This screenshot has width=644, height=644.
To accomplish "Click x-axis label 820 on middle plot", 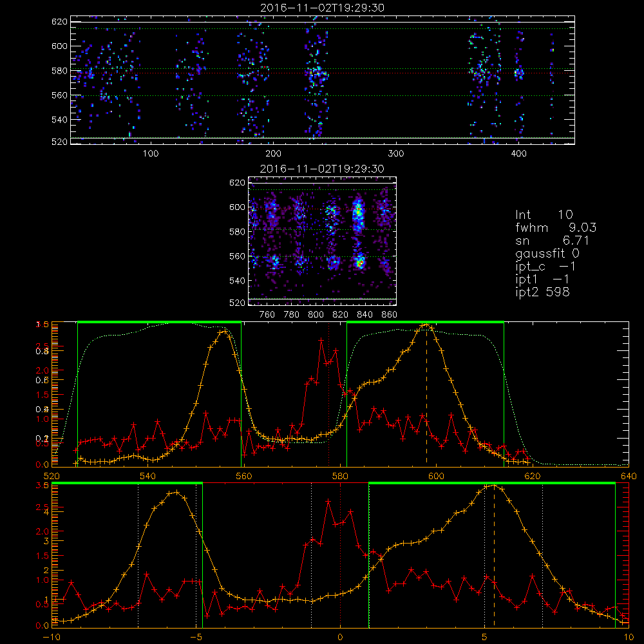I will click(341, 315).
